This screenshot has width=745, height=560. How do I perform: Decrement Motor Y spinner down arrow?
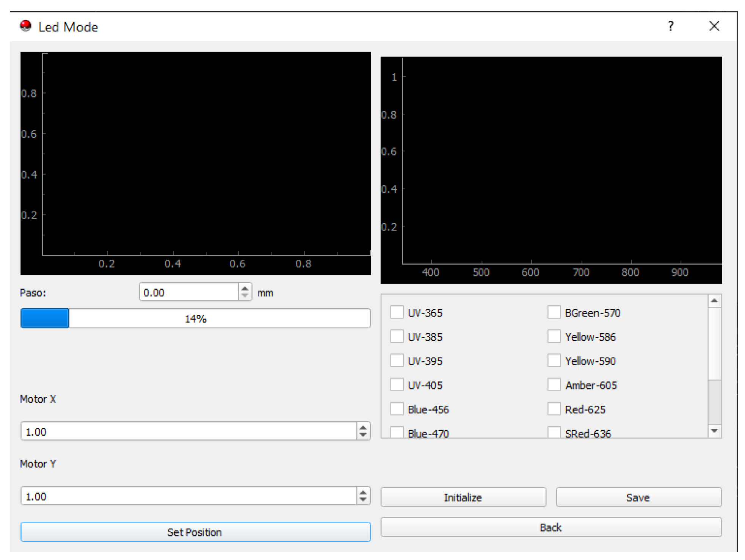click(x=363, y=500)
